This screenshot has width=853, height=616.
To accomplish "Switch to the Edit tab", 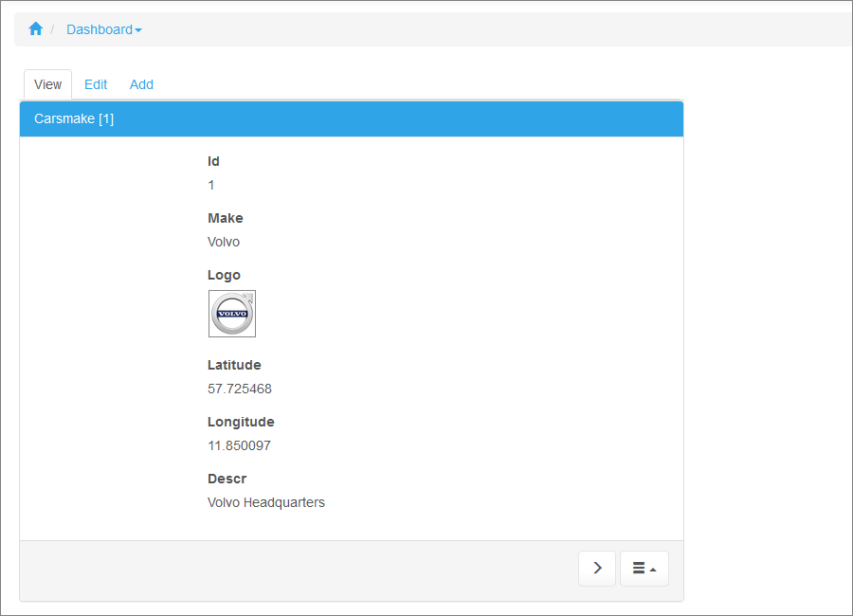I will (x=95, y=84).
